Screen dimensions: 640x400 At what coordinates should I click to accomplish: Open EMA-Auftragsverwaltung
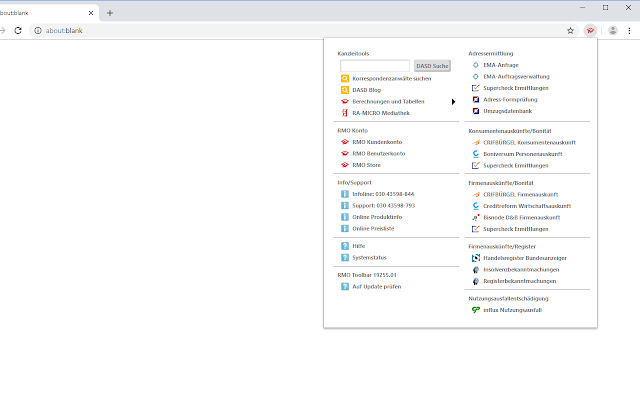coord(516,76)
